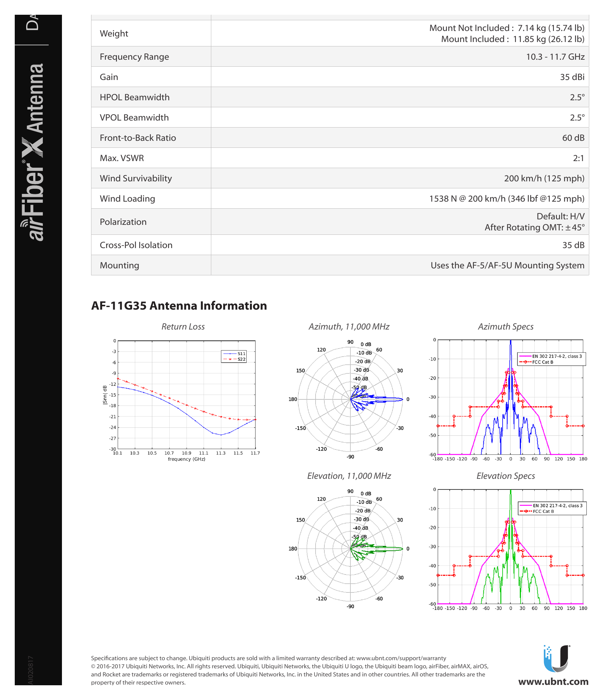604x700 pixels.
Task: Click the Ubiquiti U logo
Action: pos(556,658)
